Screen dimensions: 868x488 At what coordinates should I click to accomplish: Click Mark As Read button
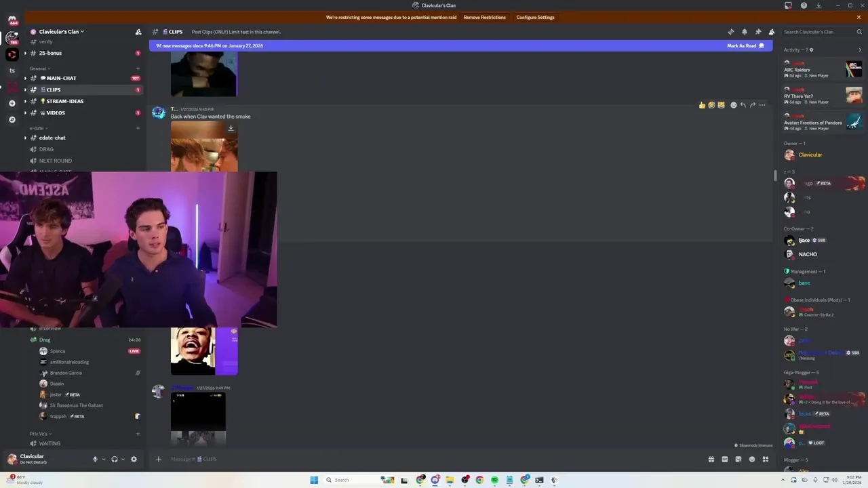[x=745, y=45]
